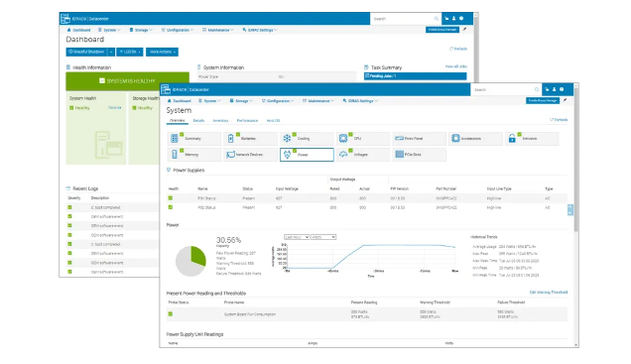
Task: Expand System menu in System window
Action: click(209, 101)
